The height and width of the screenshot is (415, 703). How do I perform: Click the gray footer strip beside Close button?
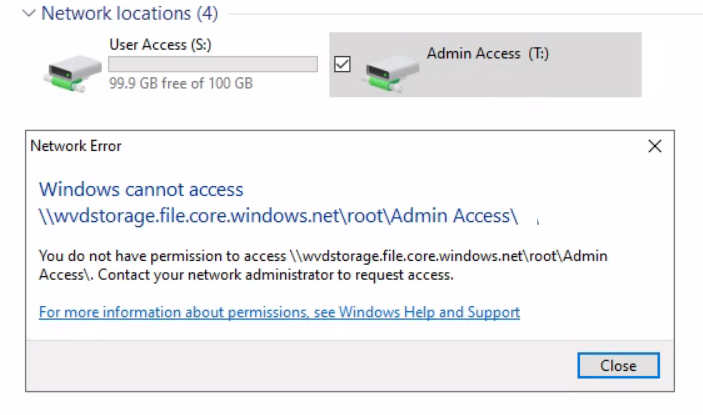click(300, 365)
